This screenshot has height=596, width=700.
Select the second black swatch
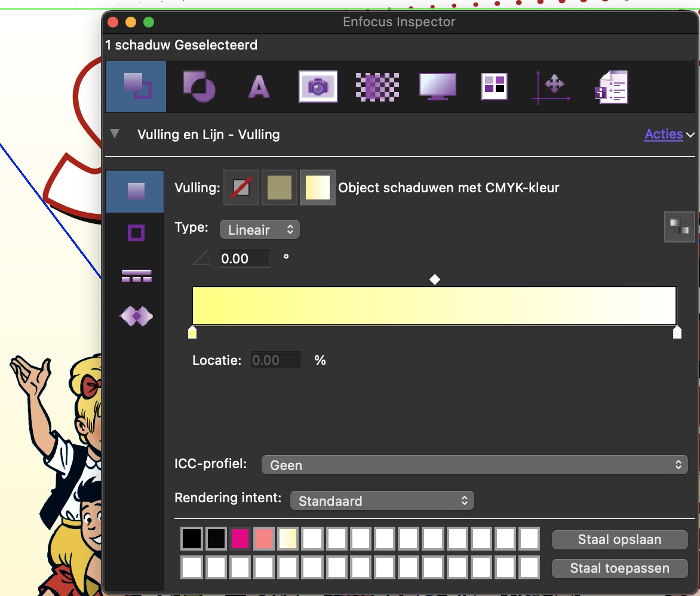click(x=216, y=539)
